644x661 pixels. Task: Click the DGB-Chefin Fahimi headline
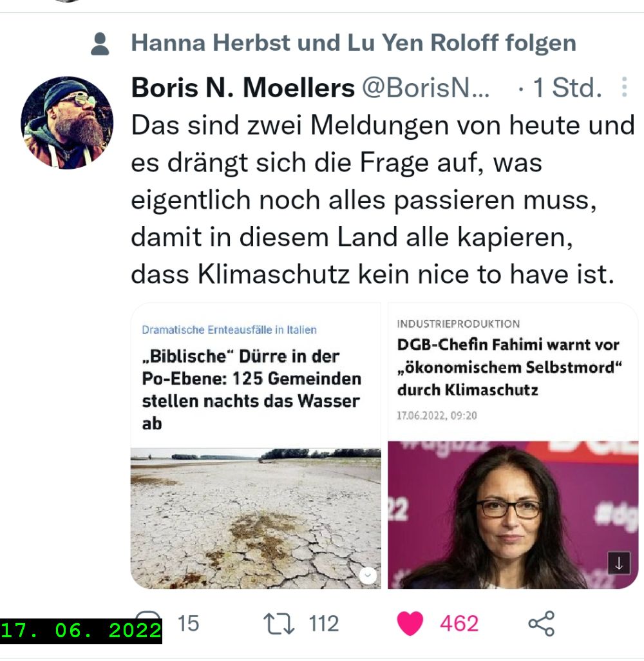[x=509, y=367]
